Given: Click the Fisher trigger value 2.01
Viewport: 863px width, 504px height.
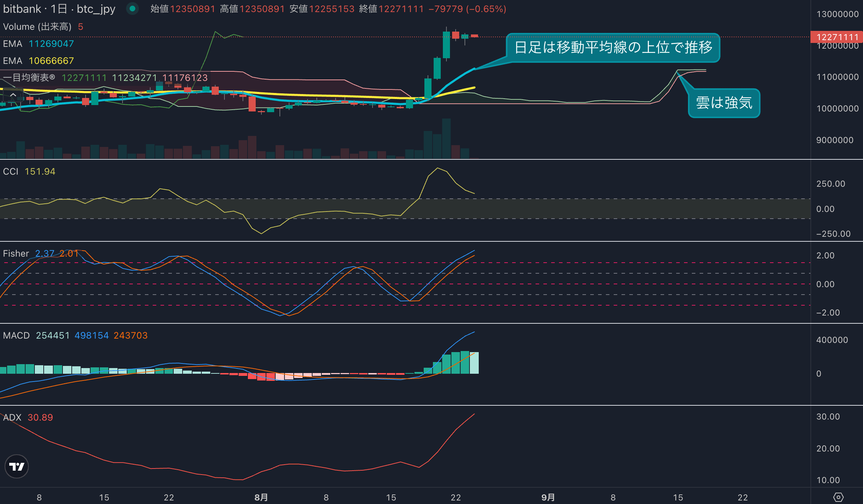Looking at the screenshot, I should (69, 253).
